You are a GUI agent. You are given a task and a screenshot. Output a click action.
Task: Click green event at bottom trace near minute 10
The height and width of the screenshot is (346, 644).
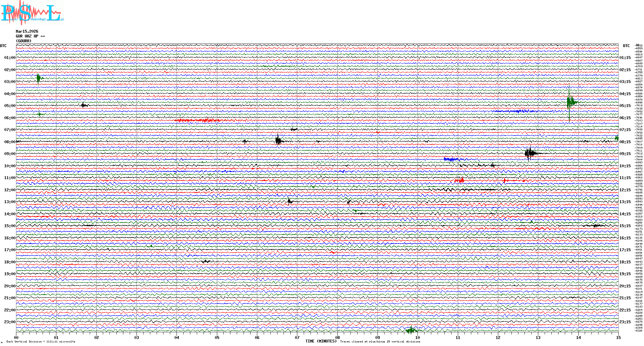pos(411,330)
